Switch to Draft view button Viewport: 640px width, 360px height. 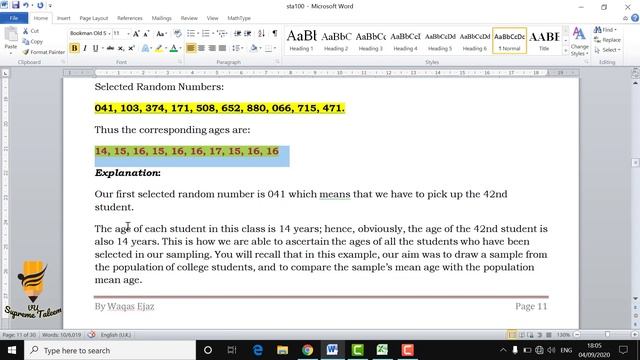coord(549,335)
